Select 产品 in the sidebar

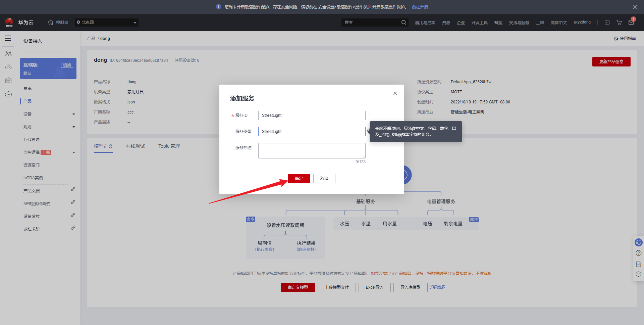(x=28, y=101)
